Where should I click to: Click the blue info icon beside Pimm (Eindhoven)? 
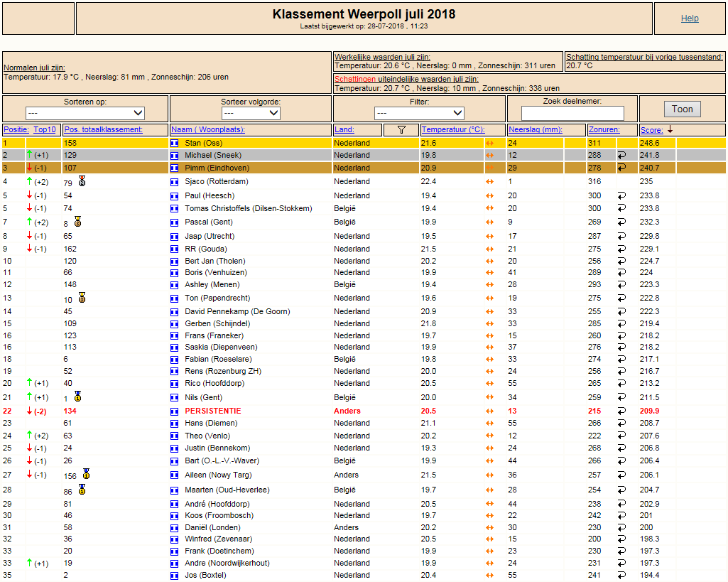click(174, 168)
